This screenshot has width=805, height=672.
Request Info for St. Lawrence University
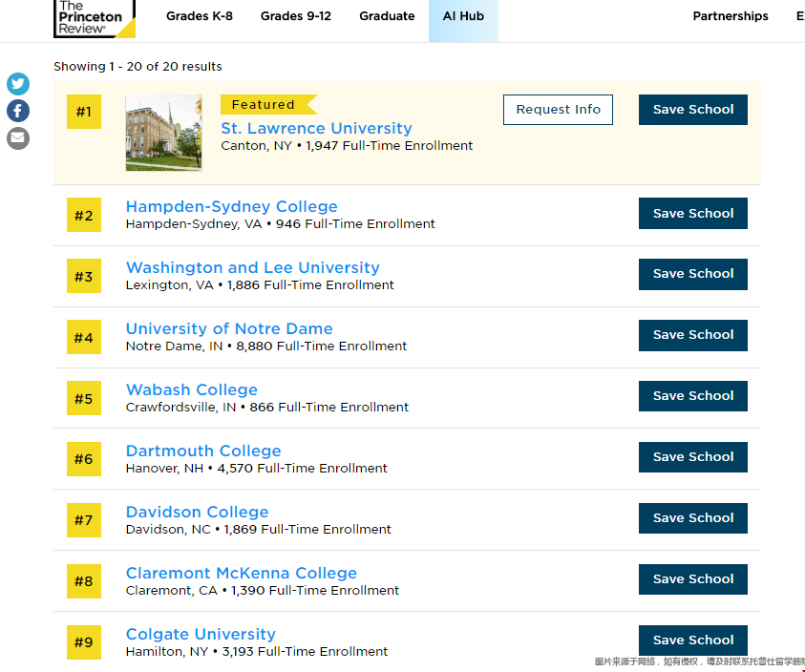pyautogui.click(x=558, y=110)
